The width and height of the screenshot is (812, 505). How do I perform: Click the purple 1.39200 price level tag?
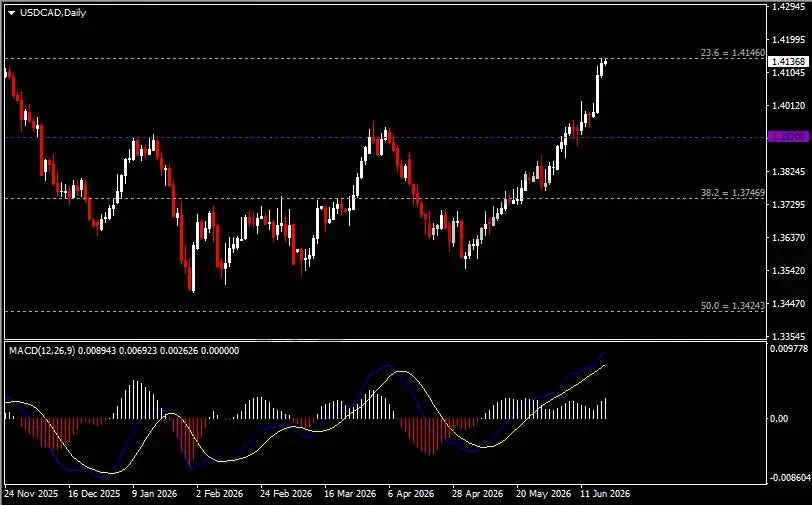coord(789,137)
